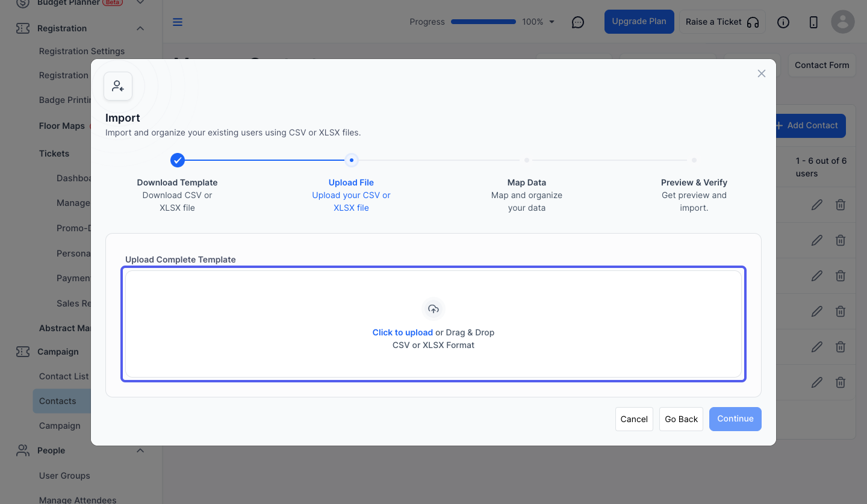The image size is (867, 504).
Task: Delete the fourth contact row trash
Action: 841,311
